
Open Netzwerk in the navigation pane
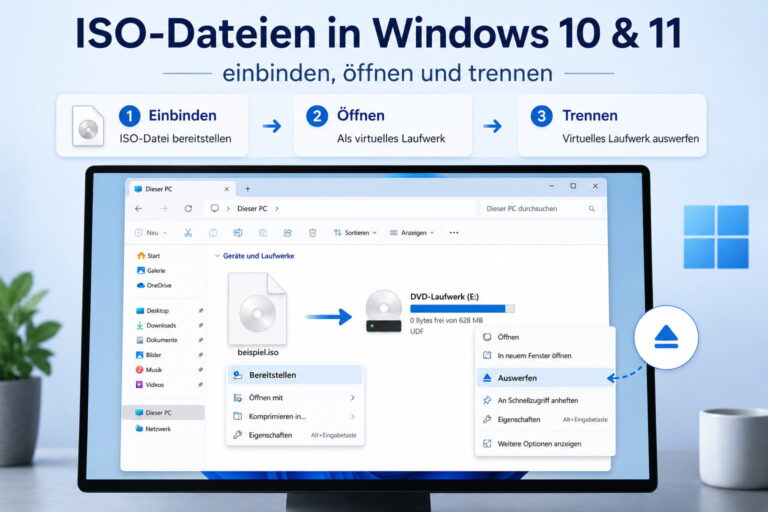click(153, 429)
